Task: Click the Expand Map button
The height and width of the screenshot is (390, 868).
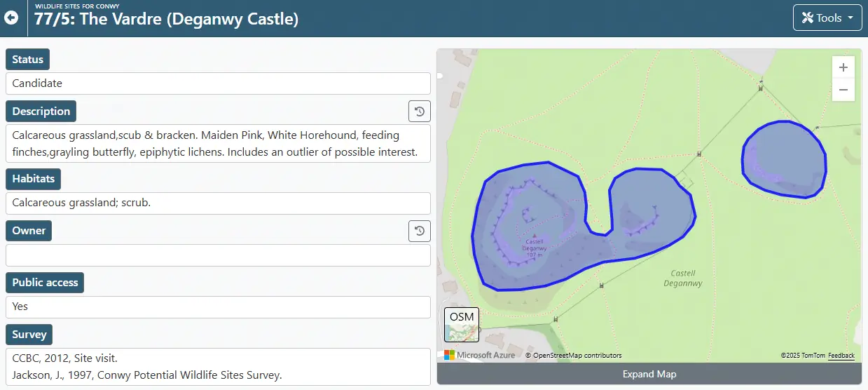Action: [x=649, y=374]
